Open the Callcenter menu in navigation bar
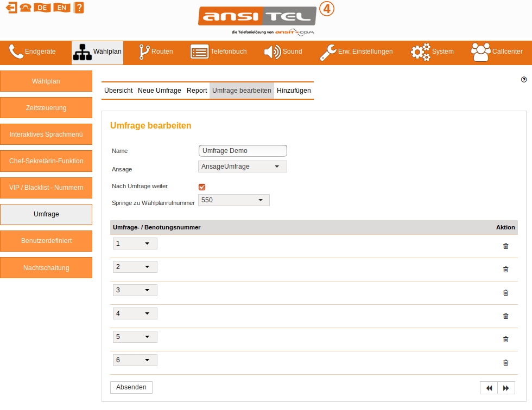The width and height of the screenshot is (532, 410). pos(496,52)
